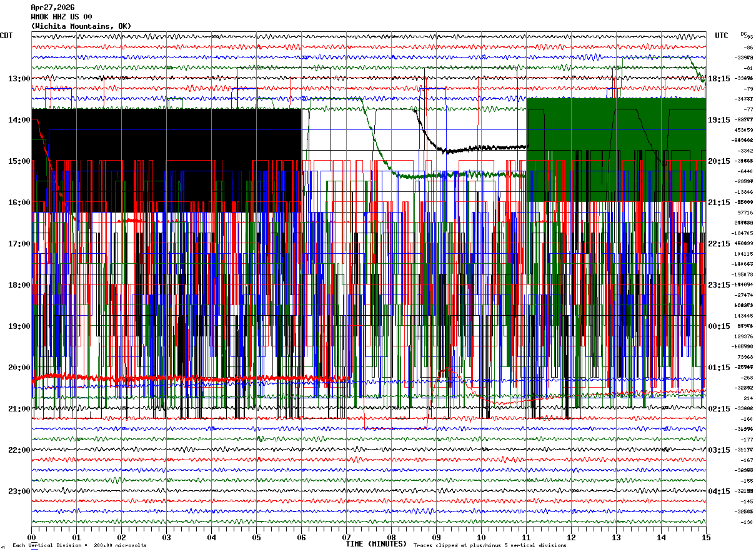Click the Each Vertical Division scale note
This screenshot has height=554, width=756.
pos(79,546)
